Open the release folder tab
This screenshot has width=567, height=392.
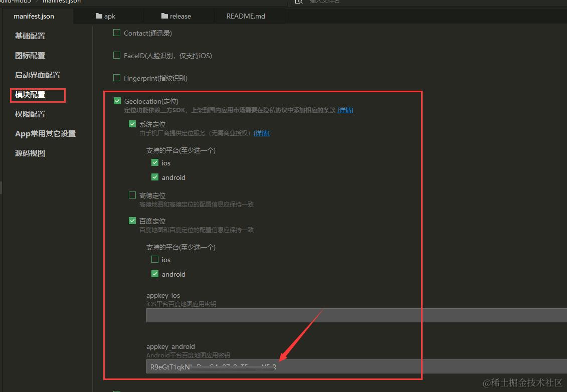click(x=176, y=16)
